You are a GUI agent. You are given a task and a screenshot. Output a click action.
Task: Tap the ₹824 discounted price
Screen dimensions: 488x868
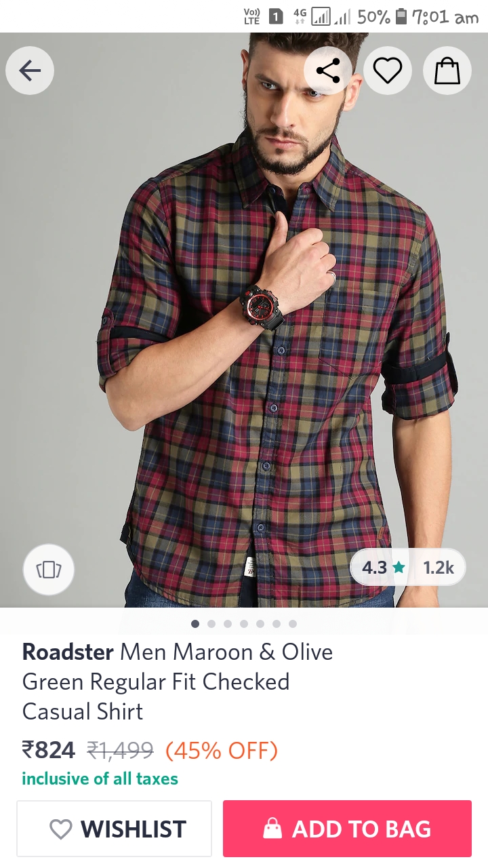[x=49, y=750]
